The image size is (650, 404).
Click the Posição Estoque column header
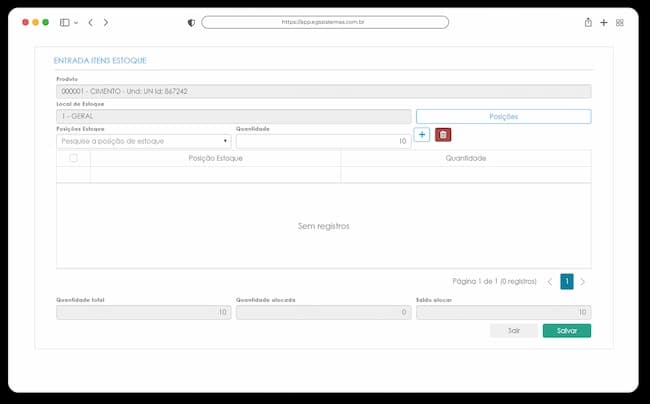pyautogui.click(x=216, y=158)
